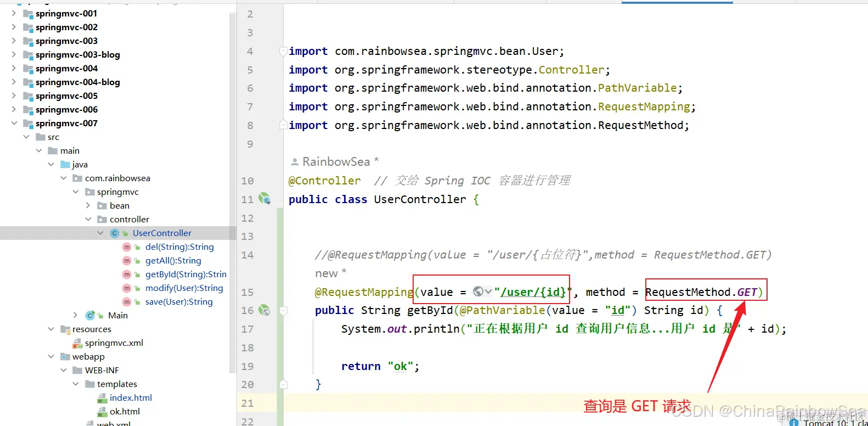868x426 pixels.
Task: Toggle the fold marker at line 16
Action: (x=283, y=311)
